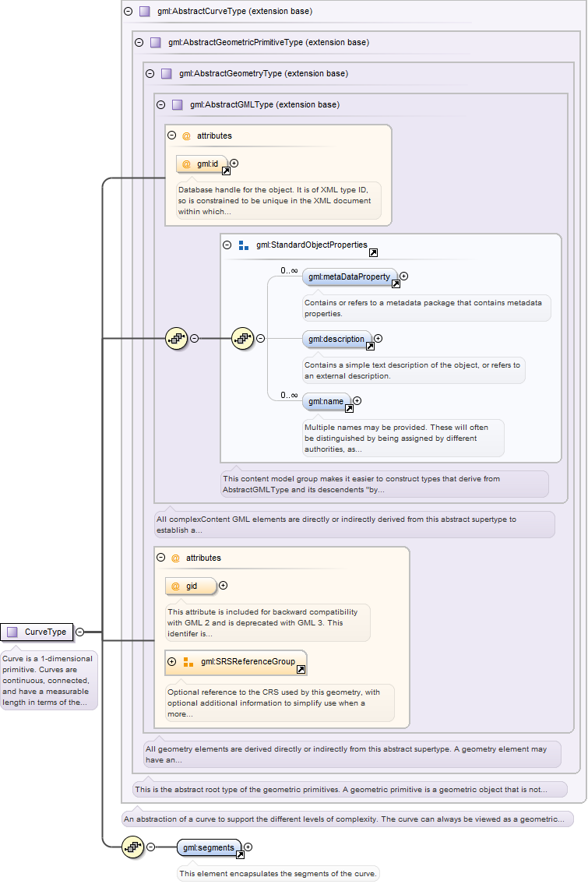Select the gml:name element
This screenshot has width=588, height=884.
tap(326, 401)
